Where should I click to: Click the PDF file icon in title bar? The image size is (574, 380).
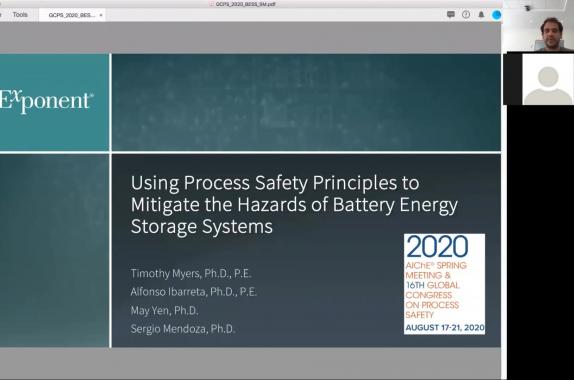click(x=211, y=4)
